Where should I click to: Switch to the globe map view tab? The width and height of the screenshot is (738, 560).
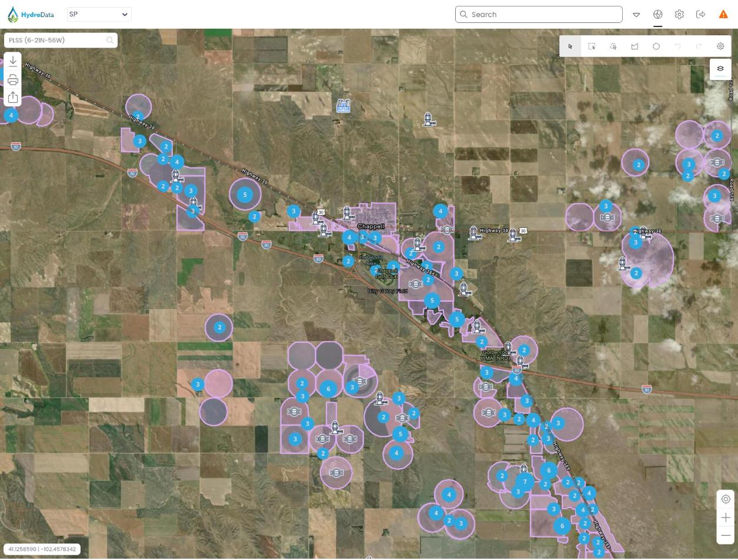pyautogui.click(x=658, y=14)
